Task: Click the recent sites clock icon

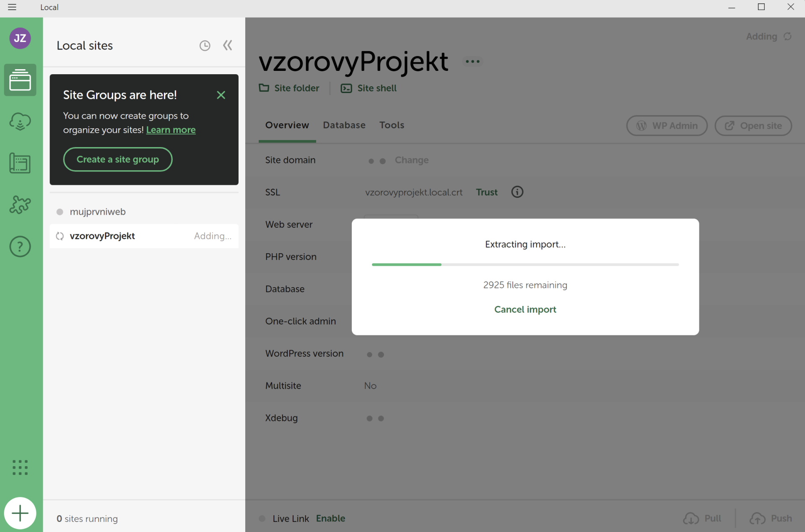Action: click(x=205, y=45)
